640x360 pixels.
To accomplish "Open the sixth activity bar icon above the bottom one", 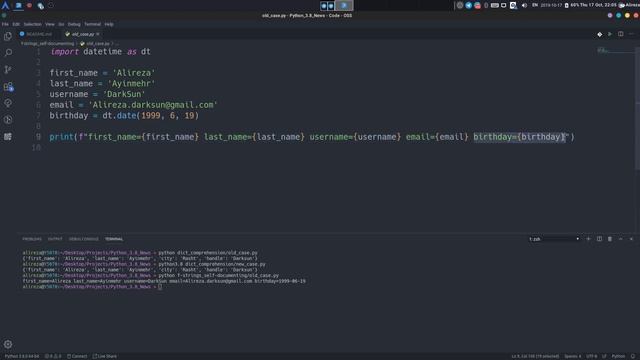I will [8, 120].
